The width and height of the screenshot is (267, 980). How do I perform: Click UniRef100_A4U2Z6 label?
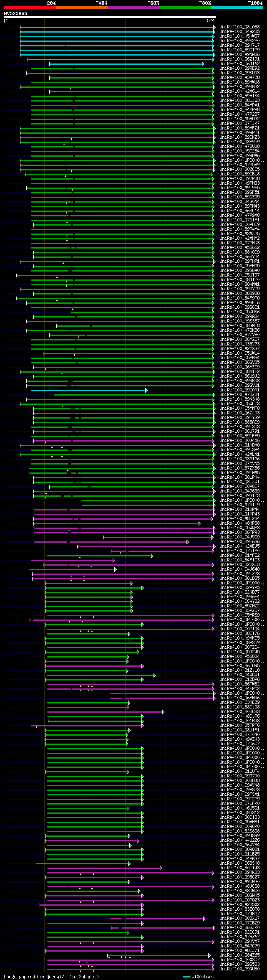[x=239, y=840]
